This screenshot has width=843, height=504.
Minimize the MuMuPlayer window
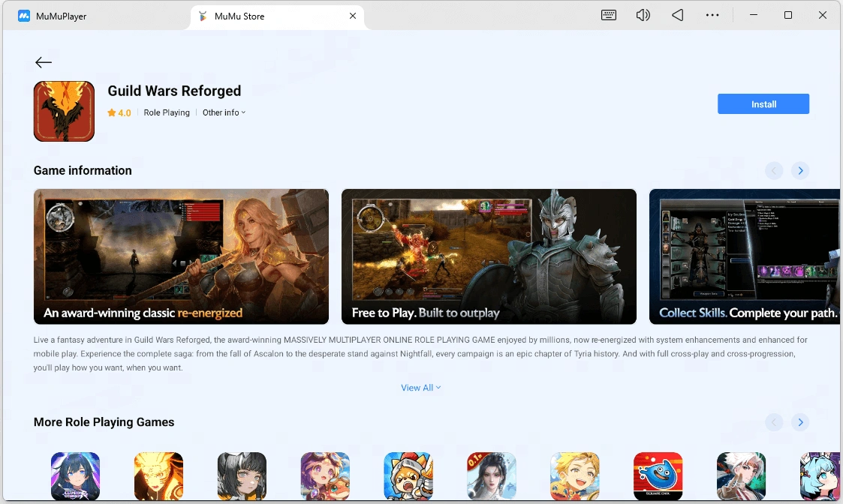click(x=754, y=15)
